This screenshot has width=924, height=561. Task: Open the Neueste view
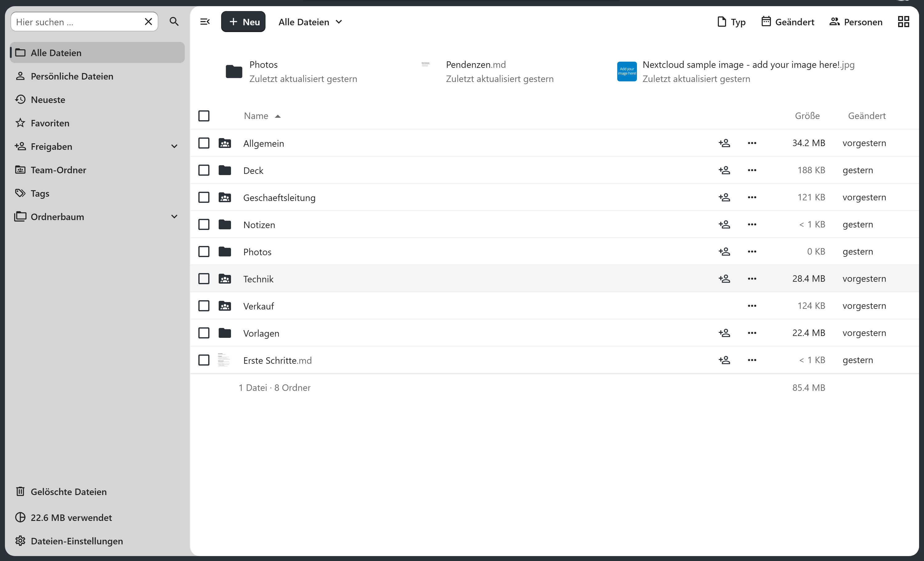97,100
